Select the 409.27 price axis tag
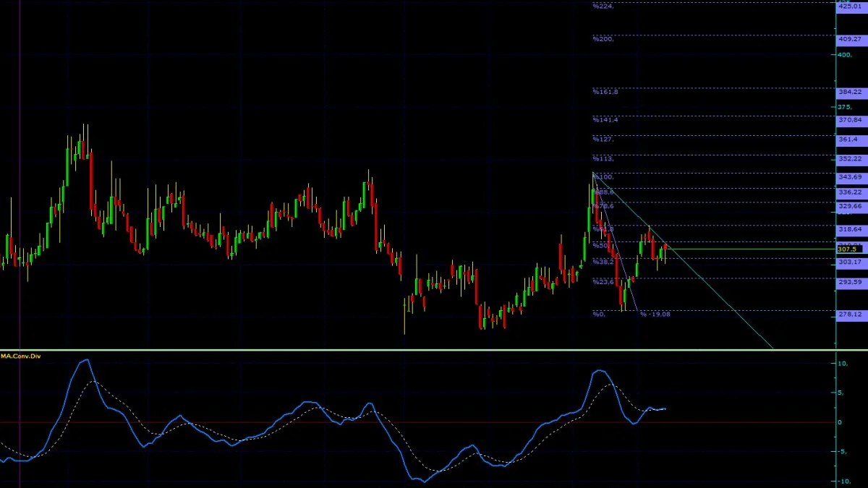The width and height of the screenshot is (868, 488). 851,39
